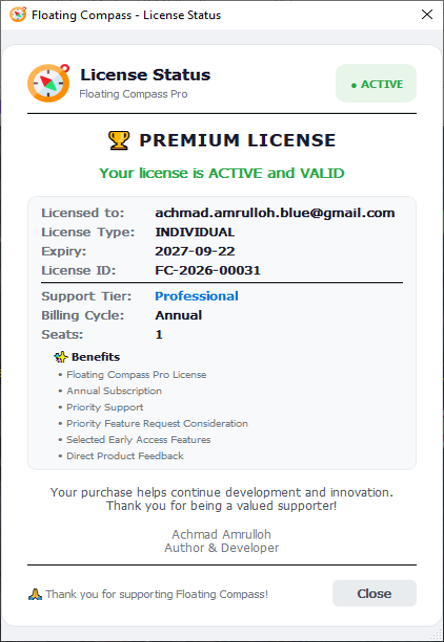The width and height of the screenshot is (444, 642).
Task: Click the large compass logo icon
Action: [48, 83]
